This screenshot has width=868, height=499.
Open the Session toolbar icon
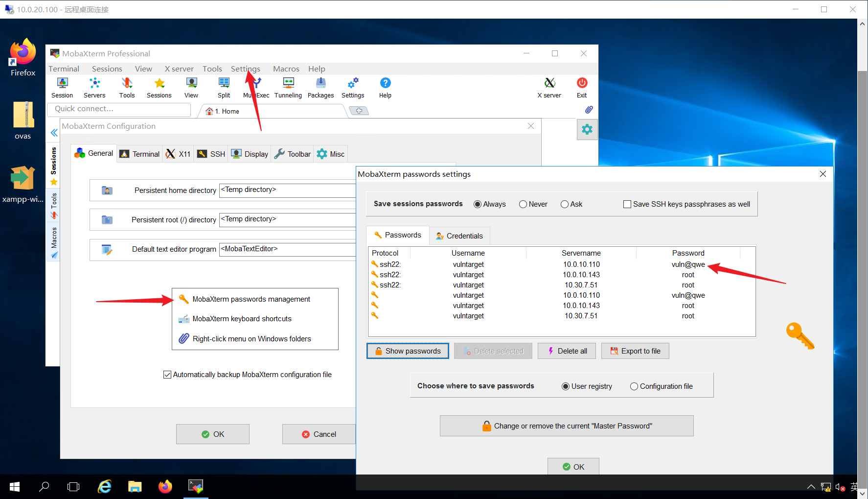(x=62, y=88)
